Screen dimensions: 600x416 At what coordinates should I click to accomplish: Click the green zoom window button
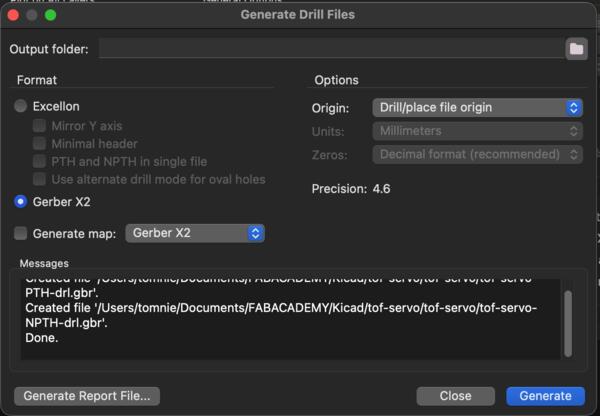point(51,15)
